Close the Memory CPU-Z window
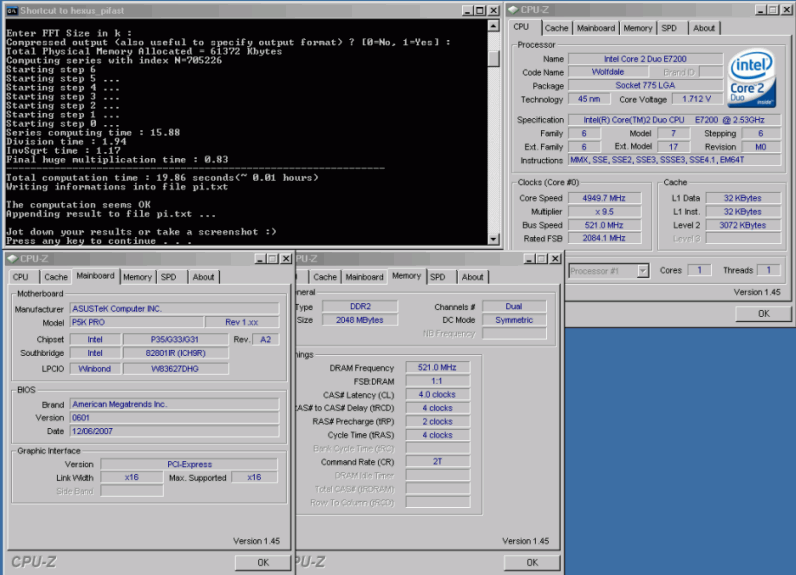The image size is (796, 575). click(x=555, y=259)
